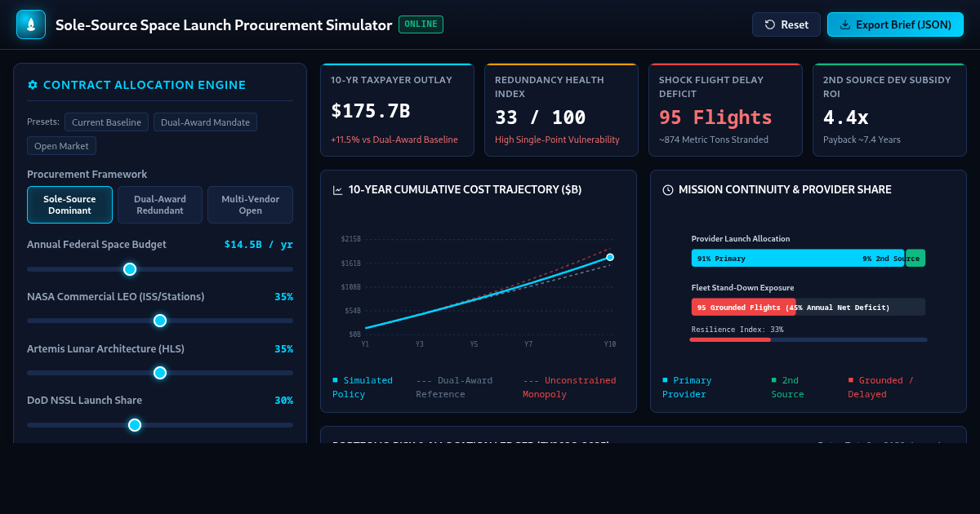Click the $175.7B outlay value
Image resolution: width=980 pixels, height=514 pixels.
371,111
